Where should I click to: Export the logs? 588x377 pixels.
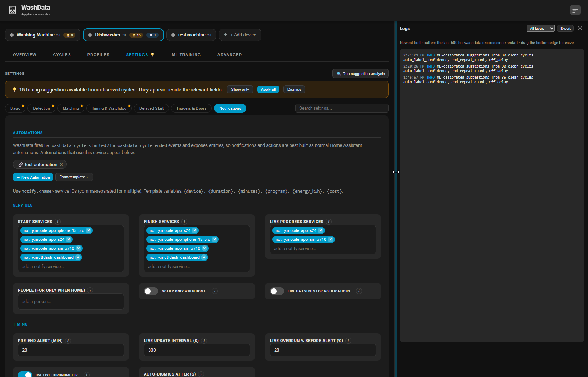[x=565, y=28]
